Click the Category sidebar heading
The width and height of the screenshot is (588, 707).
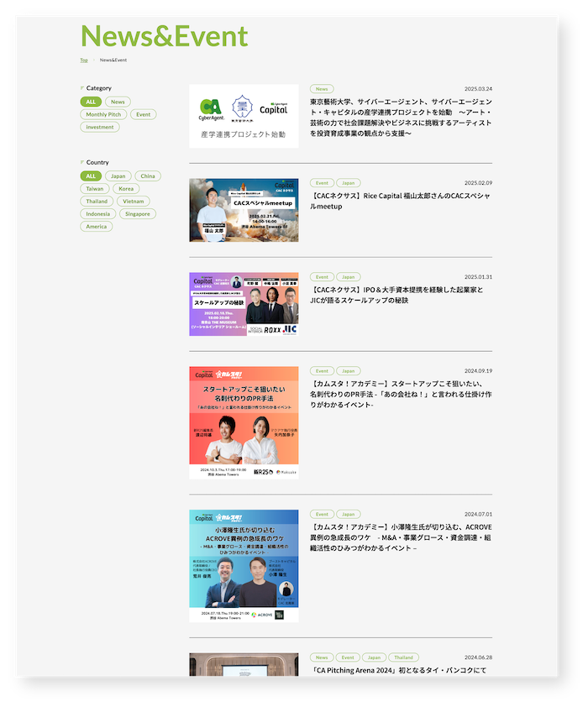tap(99, 88)
